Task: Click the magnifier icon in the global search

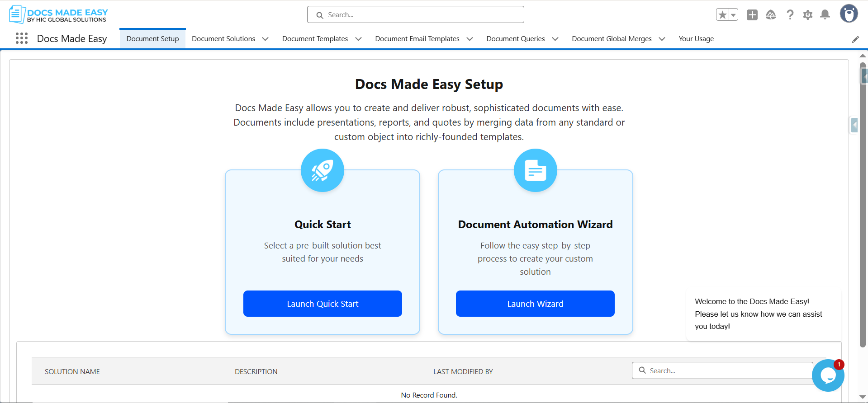Action: click(320, 15)
